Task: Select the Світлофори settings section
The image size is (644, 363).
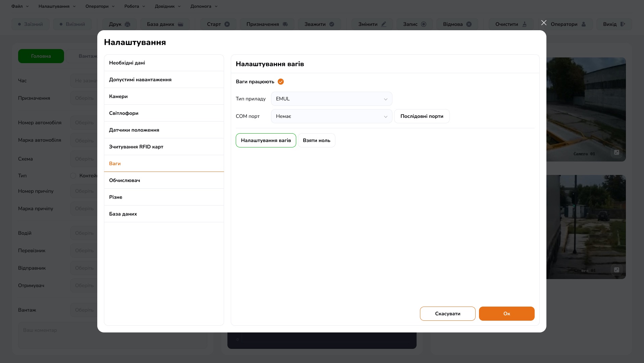Action: pos(164,113)
